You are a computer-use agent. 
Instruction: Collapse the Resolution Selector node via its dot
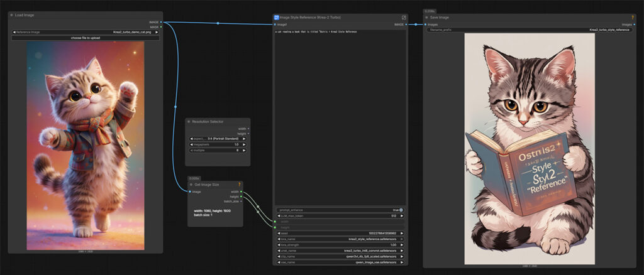click(x=189, y=122)
